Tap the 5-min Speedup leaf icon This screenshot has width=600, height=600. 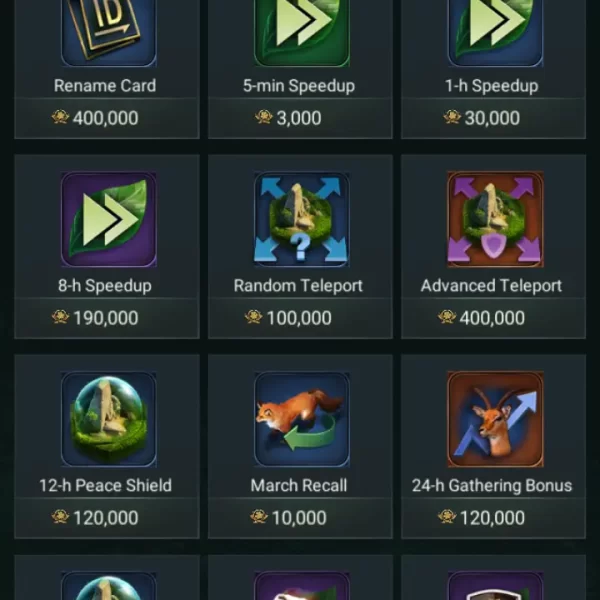click(302, 33)
